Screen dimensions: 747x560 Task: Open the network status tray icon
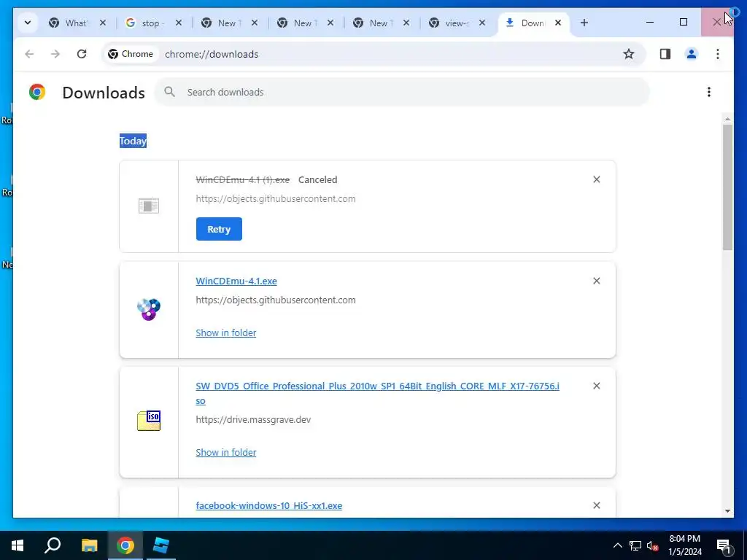pos(635,545)
